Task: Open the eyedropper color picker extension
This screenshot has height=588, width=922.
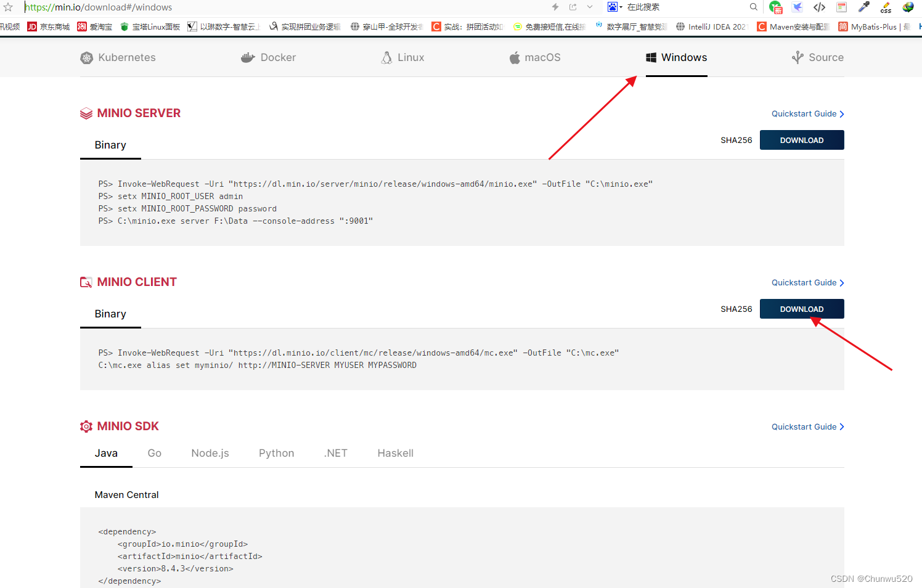Action: [864, 7]
